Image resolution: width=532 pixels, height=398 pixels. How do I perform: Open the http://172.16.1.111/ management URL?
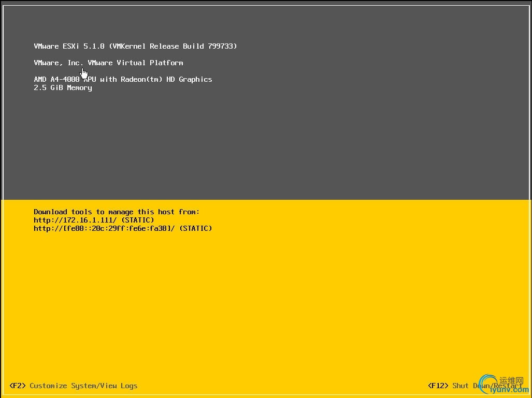tap(75, 220)
